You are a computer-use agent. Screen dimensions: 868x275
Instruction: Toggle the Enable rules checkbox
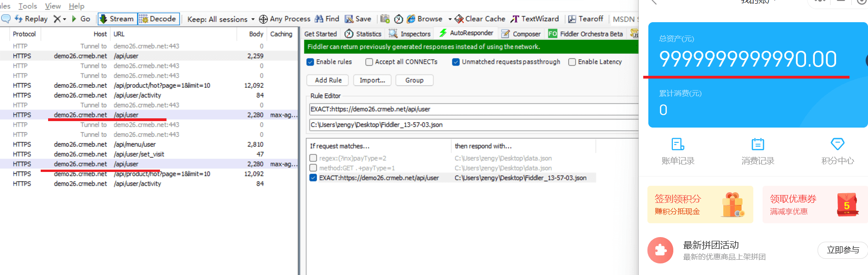coord(310,62)
